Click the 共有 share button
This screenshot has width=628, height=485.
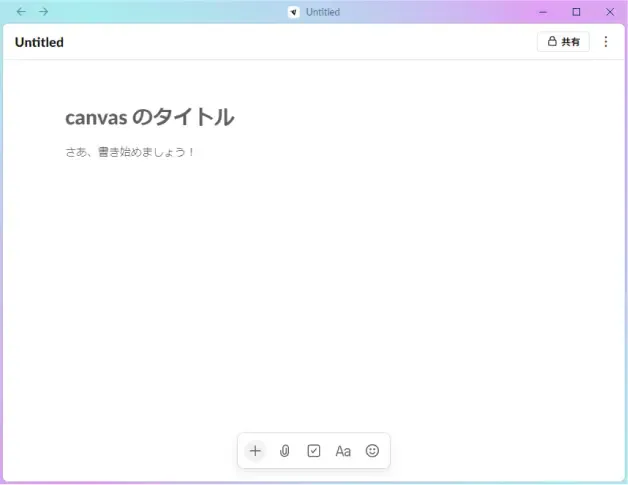(563, 42)
